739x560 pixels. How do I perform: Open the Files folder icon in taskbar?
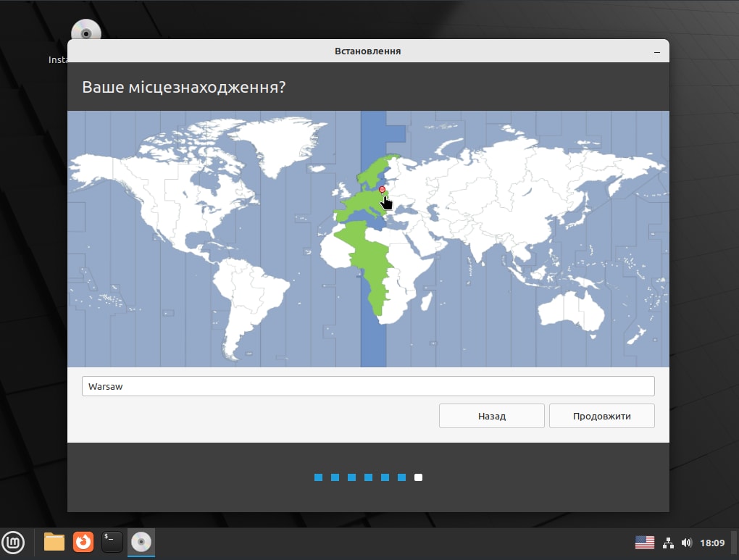click(x=54, y=542)
